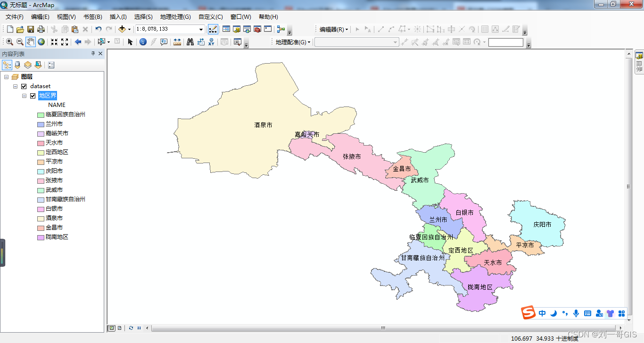Viewport: 644px width, 343px height.
Task: Pick the Select Elements arrow tool
Action: 131,42
